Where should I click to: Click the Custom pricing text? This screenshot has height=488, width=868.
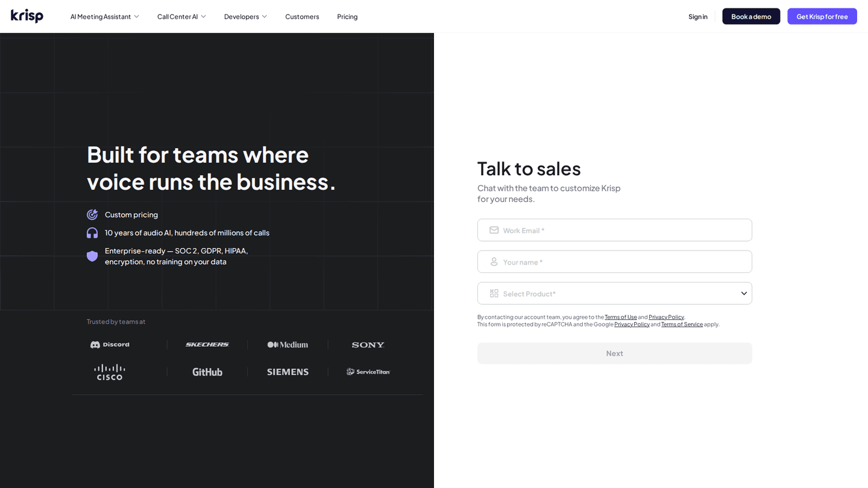[131, 214]
